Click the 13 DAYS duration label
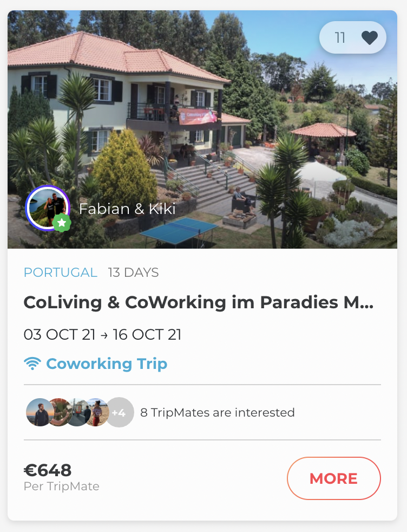The width and height of the screenshot is (407, 532). 133,272
